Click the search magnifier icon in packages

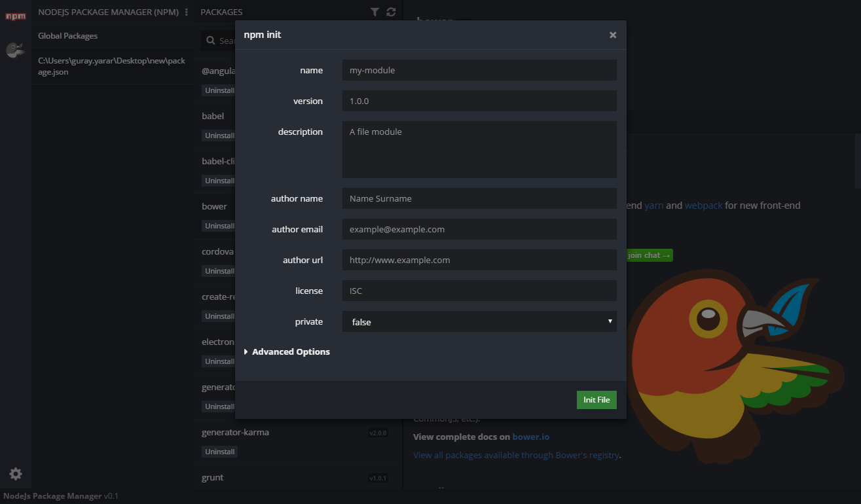(211, 41)
